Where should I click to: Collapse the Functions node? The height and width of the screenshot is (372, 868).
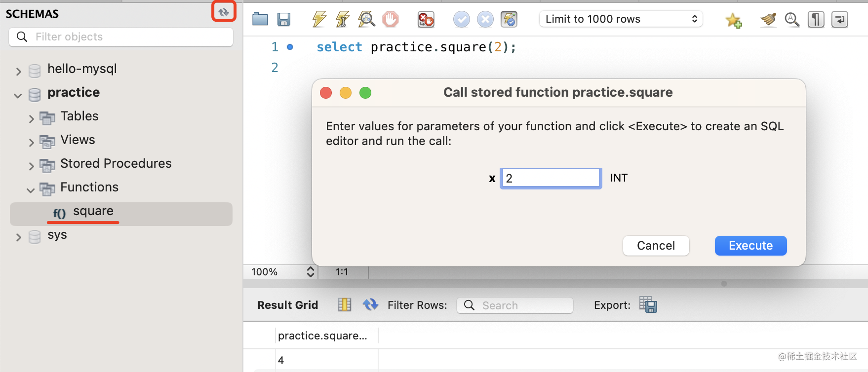click(31, 190)
